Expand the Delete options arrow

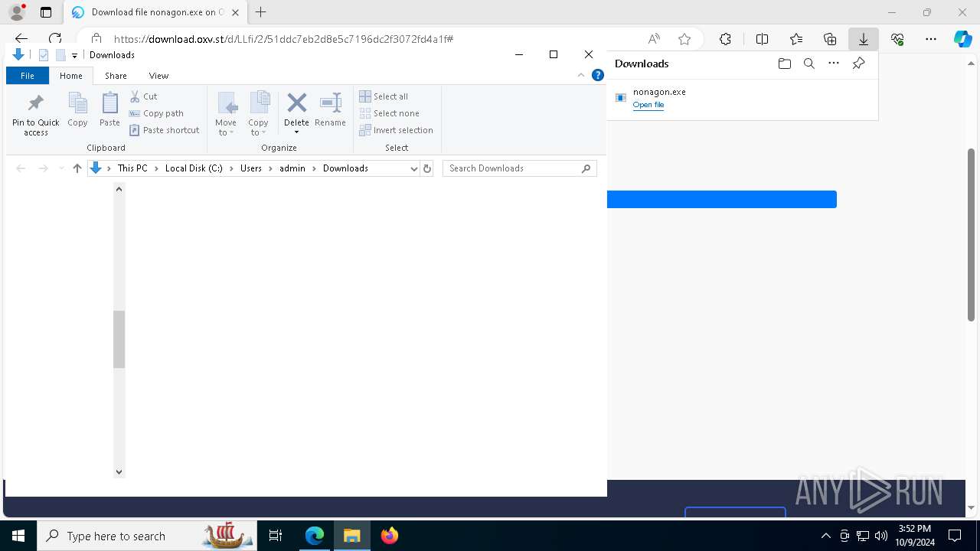click(296, 132)
